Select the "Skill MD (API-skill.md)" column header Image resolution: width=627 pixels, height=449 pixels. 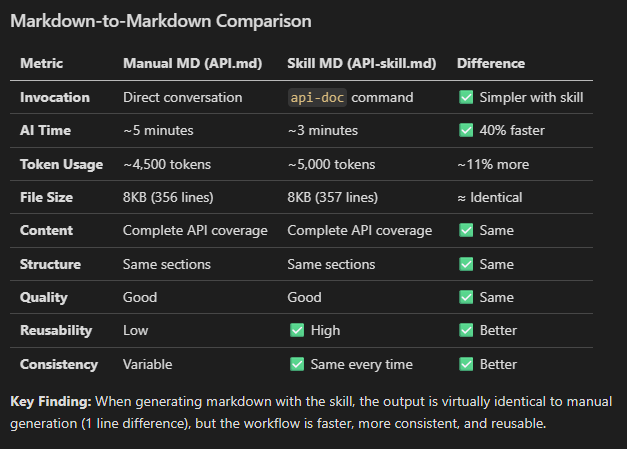[x=361, y=63]
